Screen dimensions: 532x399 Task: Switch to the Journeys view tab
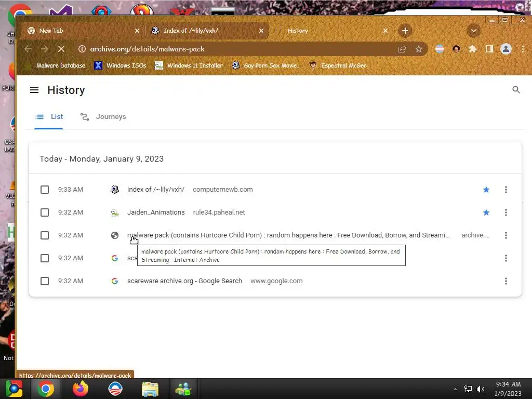coord(103,117)
